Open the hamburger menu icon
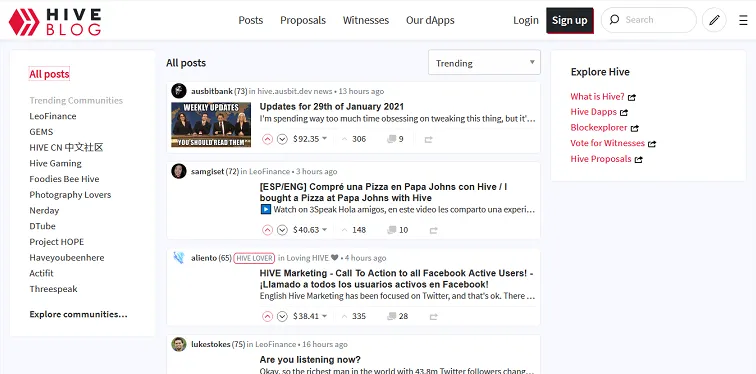 tap(743, 20)
